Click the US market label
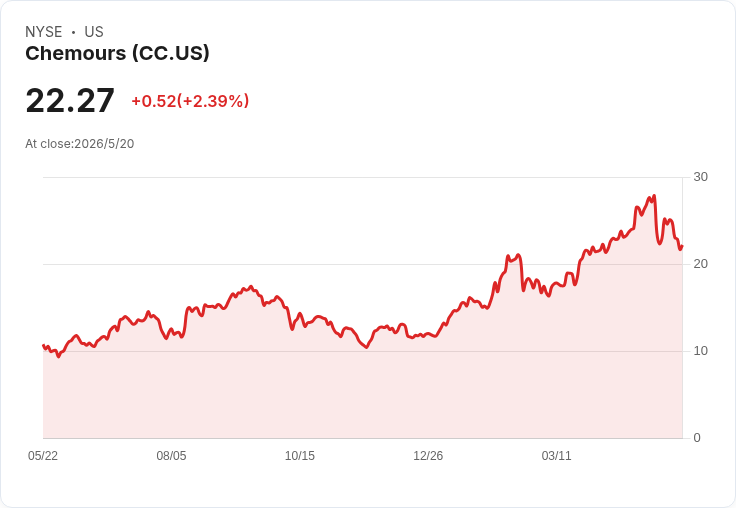This screenshot has height=508, width=736. tap(94, 32)
